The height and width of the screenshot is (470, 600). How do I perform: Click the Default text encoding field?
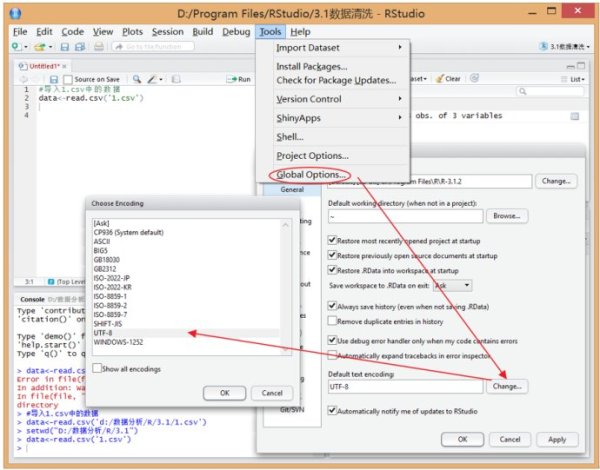406,387
